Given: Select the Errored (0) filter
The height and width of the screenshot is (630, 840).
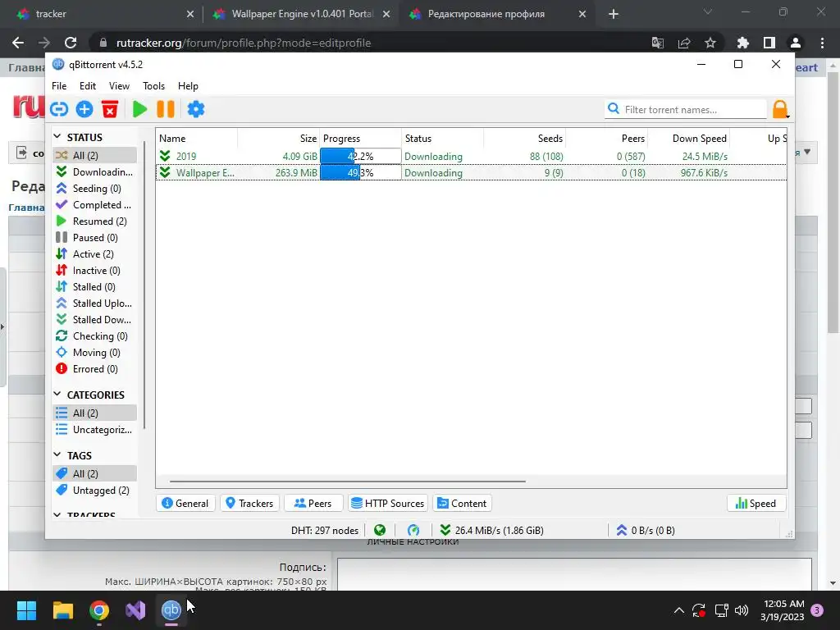Looking at the screenshot, I should point(95,368).
